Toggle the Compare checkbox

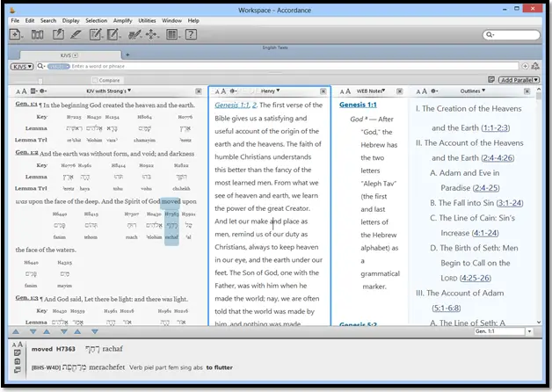coord(95,80)
